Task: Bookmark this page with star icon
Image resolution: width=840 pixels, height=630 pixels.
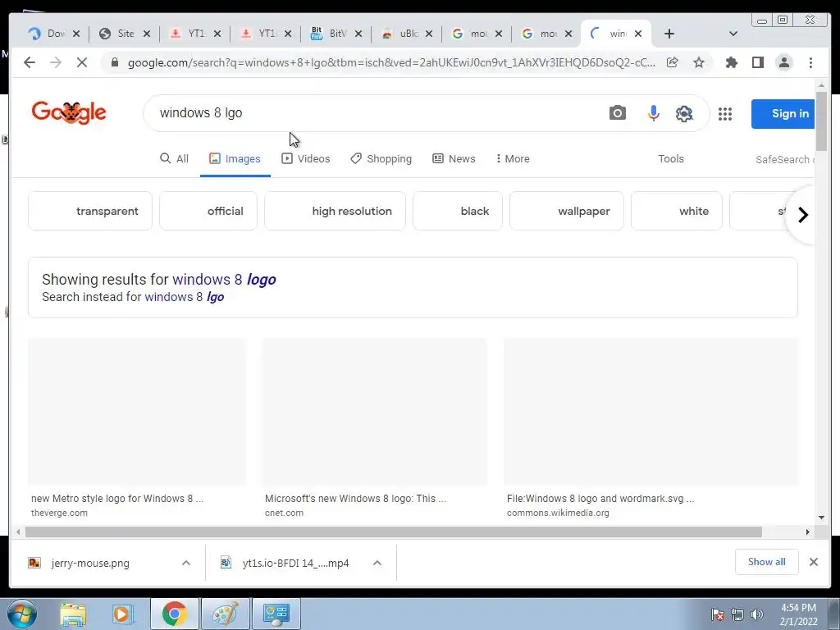Action: (x=699, y=62)
